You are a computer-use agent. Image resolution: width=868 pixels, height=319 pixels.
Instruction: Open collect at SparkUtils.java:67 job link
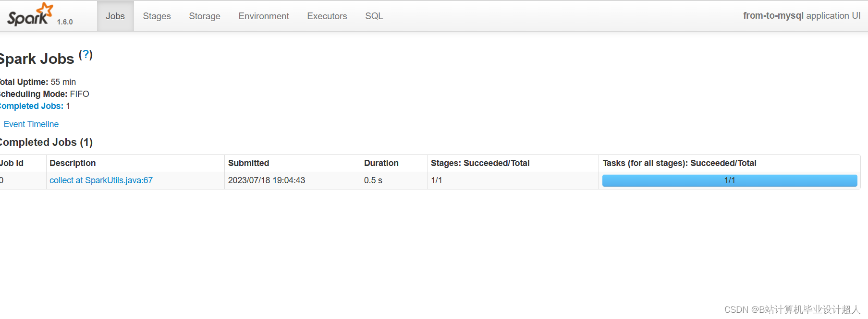point(101,180)
